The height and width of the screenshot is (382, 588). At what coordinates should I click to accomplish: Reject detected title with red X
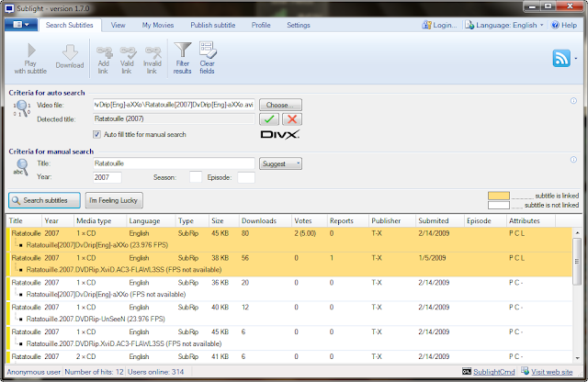coord(292,119)
